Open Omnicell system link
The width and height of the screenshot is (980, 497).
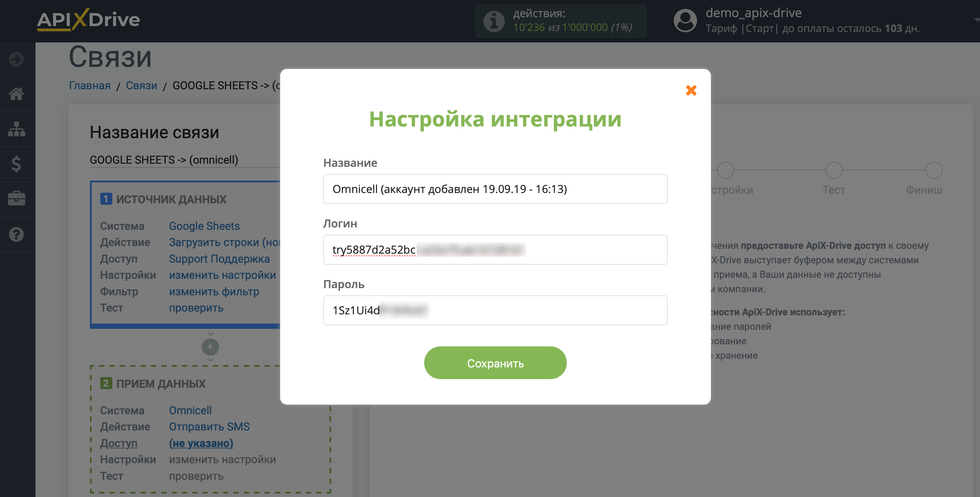point(190,410)
